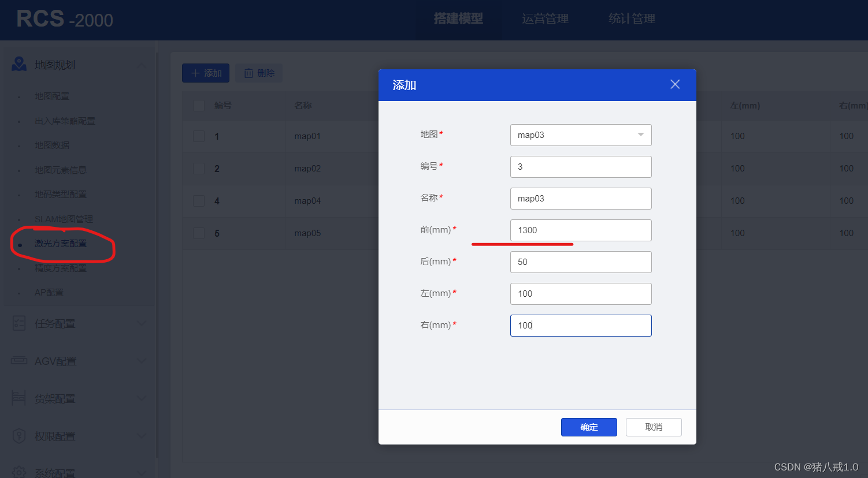
Task: Open 出入库策略配置 in the sidebar
Action: tap(65, 121)
